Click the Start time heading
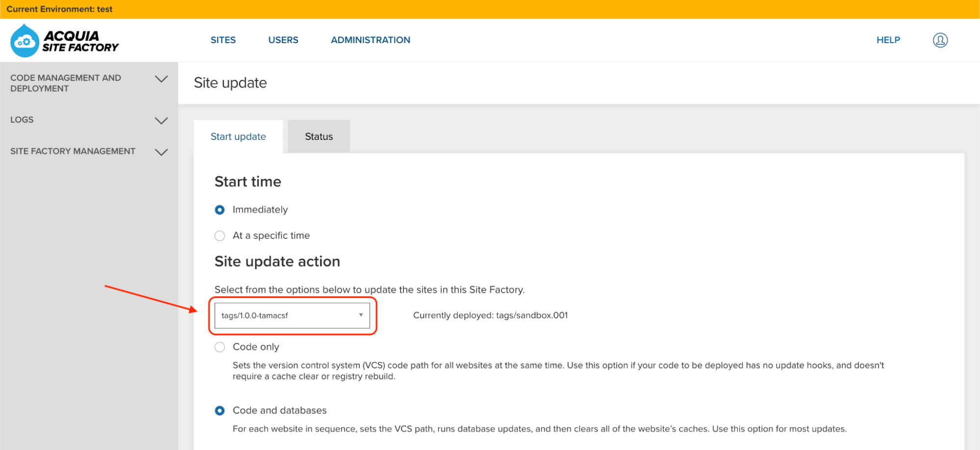Image resolution: width=980 pixels, height=450 pixels. (x=248, y=182)
